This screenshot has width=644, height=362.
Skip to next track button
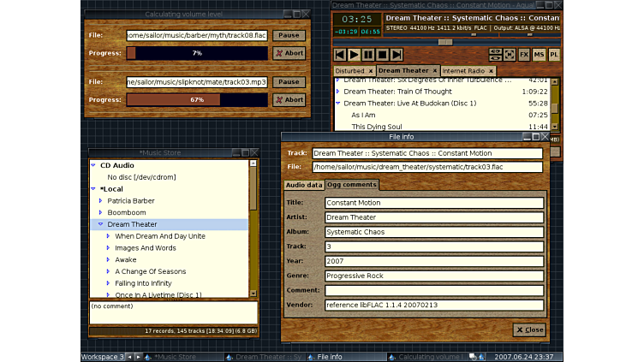[396, 55]
